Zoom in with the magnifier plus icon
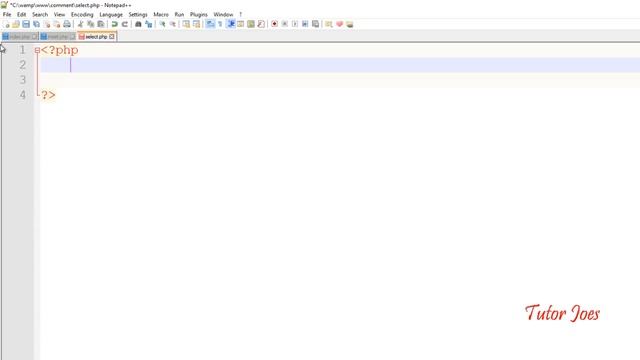640x360 pixels. 162,24
